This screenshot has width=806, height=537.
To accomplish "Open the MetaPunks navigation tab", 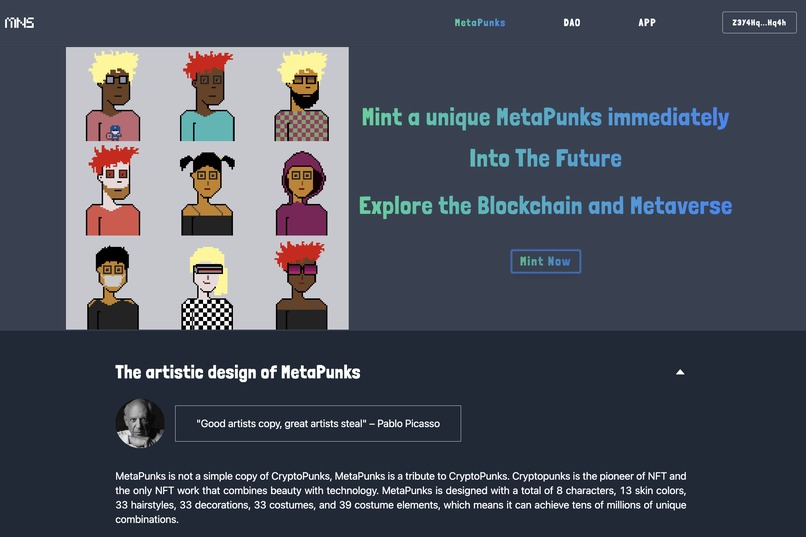I will [x=480, y=23].
